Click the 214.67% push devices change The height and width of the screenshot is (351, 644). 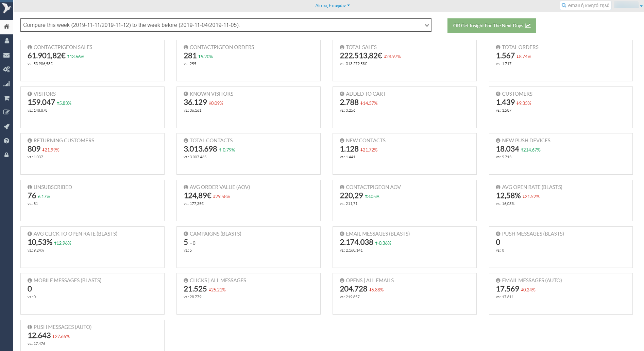(531, 150)
